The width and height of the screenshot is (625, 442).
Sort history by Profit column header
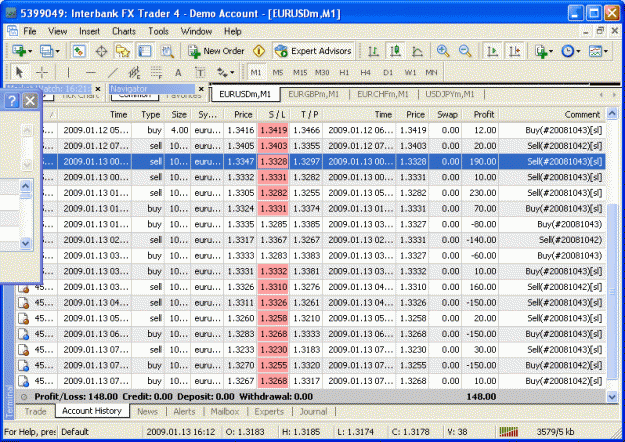pos(480,114)
